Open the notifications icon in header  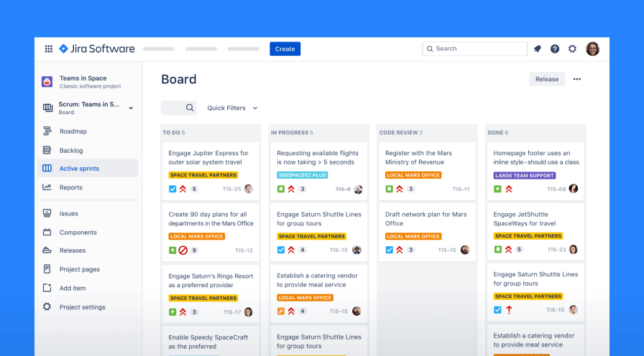pyautogui.click(x=537, y=49)
